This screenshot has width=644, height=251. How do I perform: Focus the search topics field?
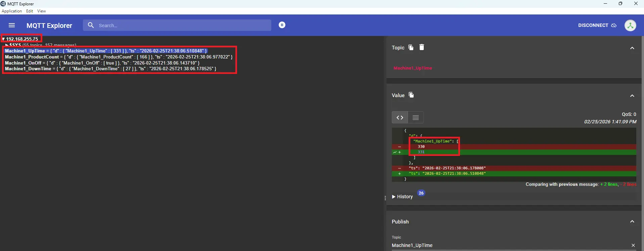point(181,26)
